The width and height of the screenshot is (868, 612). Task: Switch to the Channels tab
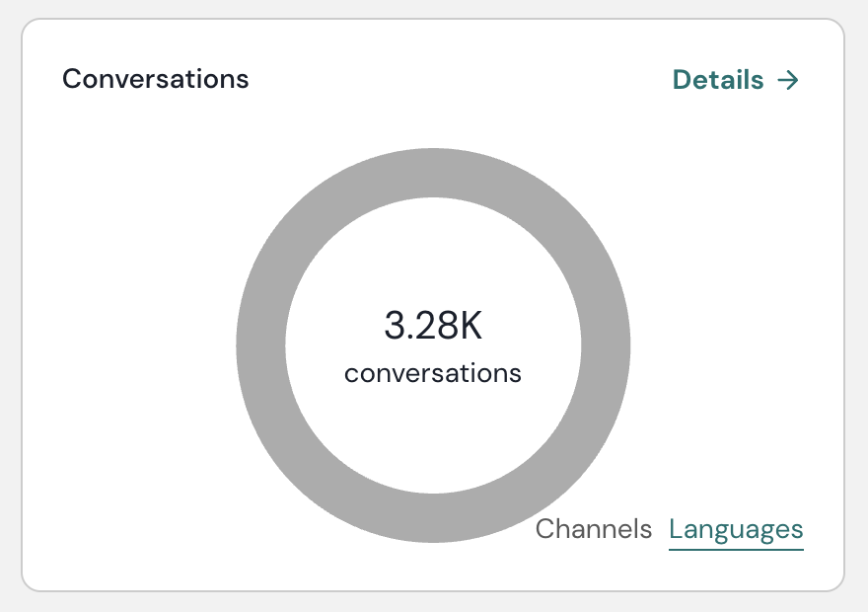[593, 529]
